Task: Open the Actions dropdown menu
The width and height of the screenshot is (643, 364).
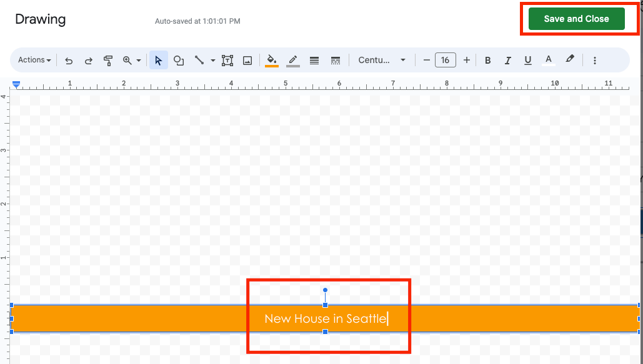Action: coord(34,60)
